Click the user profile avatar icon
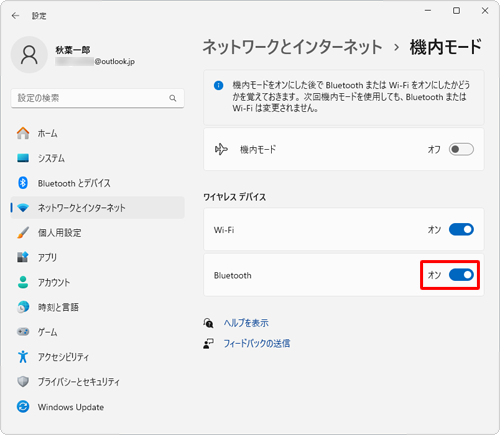 point(29,55)
